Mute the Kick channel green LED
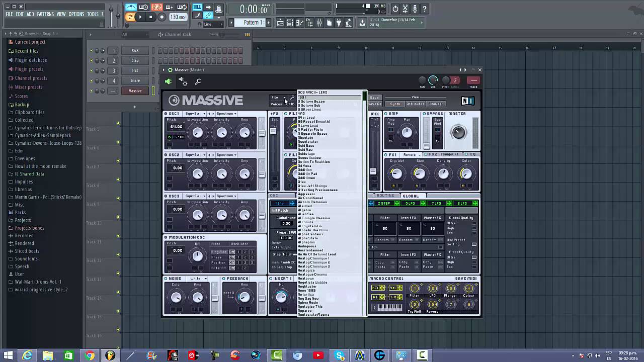Screen dimensions: 644x362 [x=91, y=51]
